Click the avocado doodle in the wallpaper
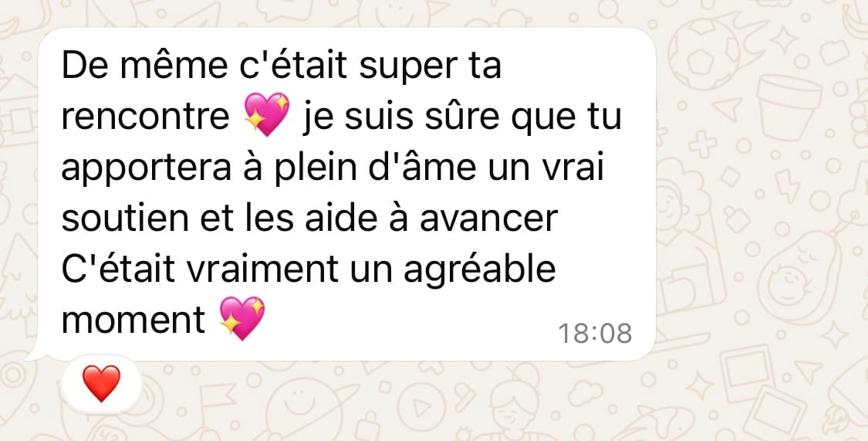Viewport: 868px width, 441px height. 799,277
